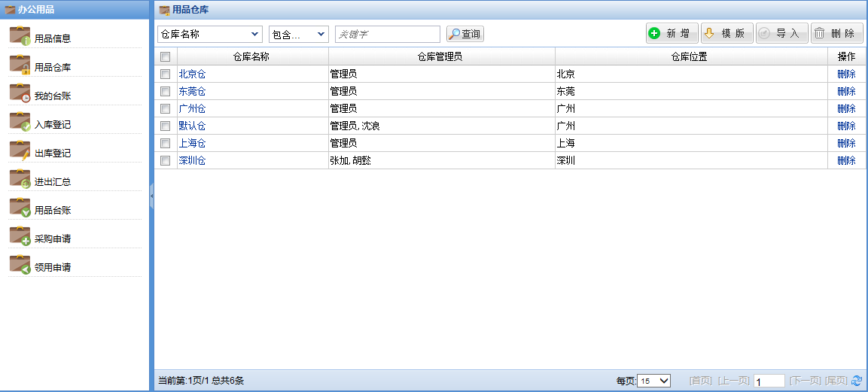Go to 用品仓库 menu item
The width and height of the screenshot is (868, 392).
tap(53, 68)
